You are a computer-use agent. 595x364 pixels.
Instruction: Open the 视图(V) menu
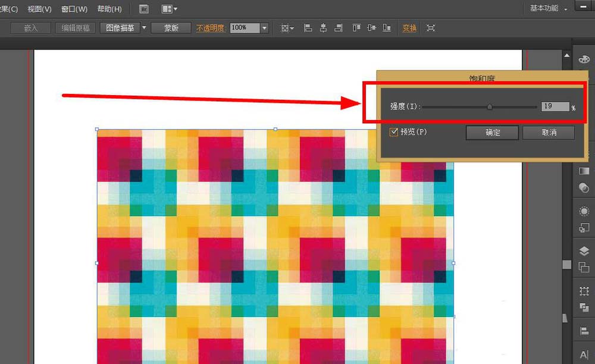click(x=39, y=9)
